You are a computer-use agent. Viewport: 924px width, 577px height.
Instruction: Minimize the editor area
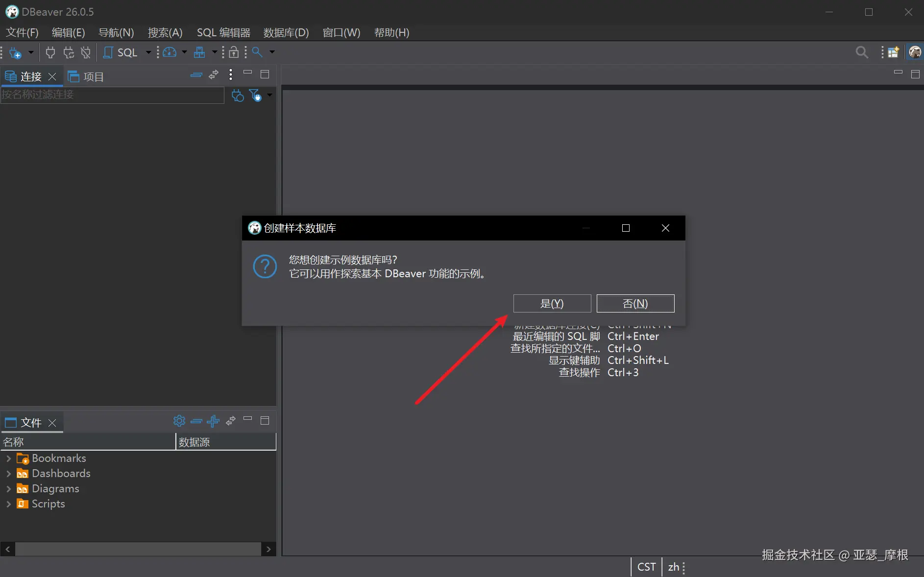click(898, 72)
